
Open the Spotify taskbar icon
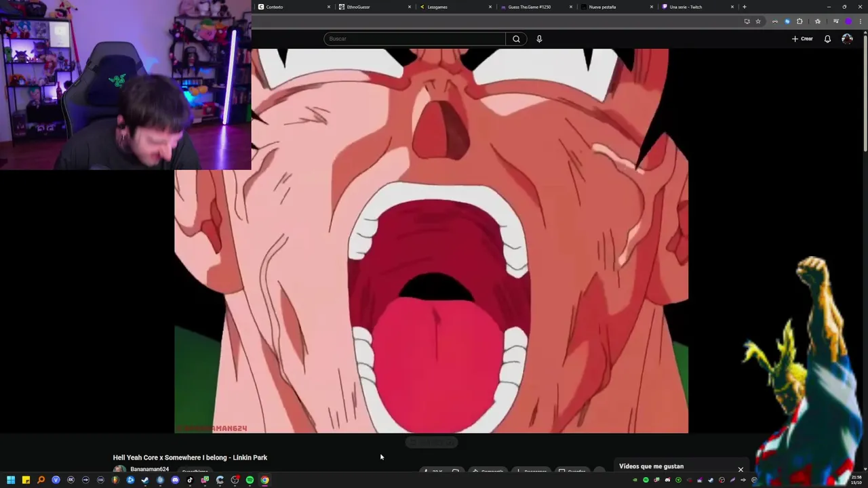pyautogui.click(x=250, y=480)
